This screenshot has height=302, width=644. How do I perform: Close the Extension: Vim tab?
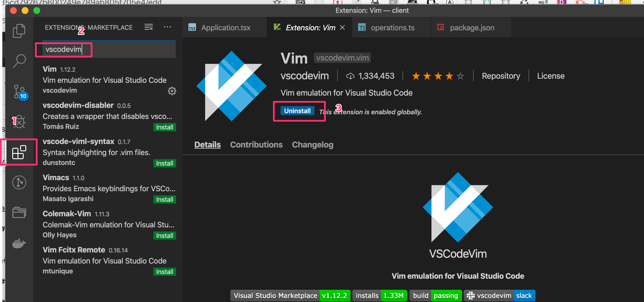(343, 27)
